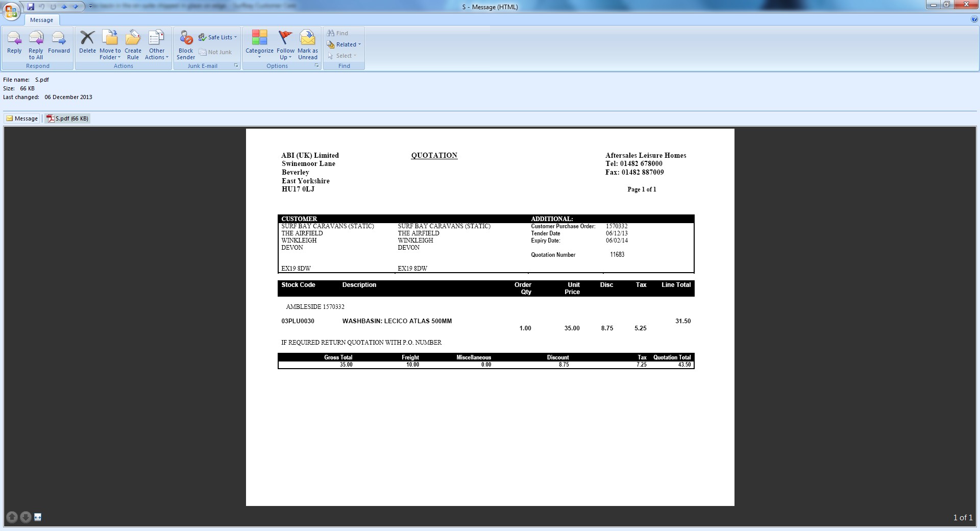Click stock code 03PLU0030
This screenshot has width=980, height=531.
(298, 321)
